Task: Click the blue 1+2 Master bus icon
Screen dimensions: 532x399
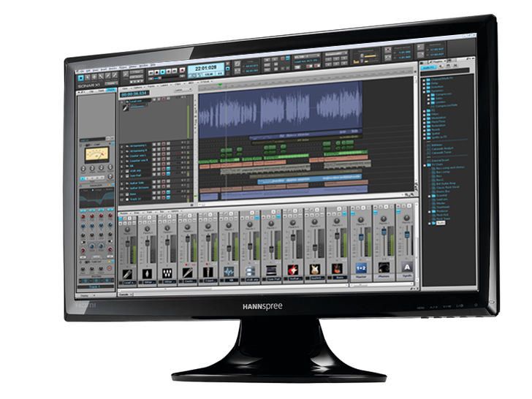Action: 361,268
